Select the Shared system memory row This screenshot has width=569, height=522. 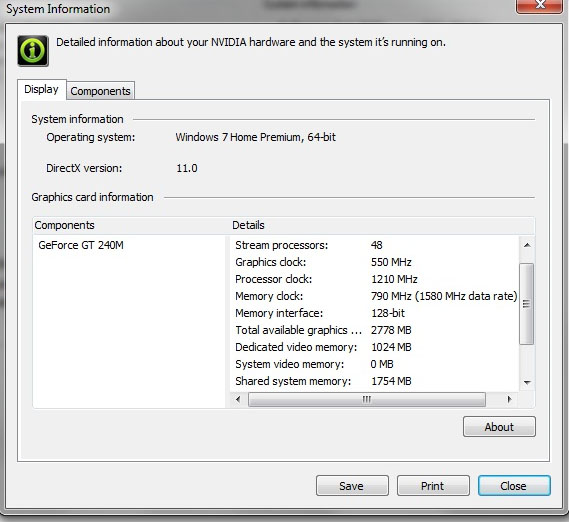pos(374,381)
